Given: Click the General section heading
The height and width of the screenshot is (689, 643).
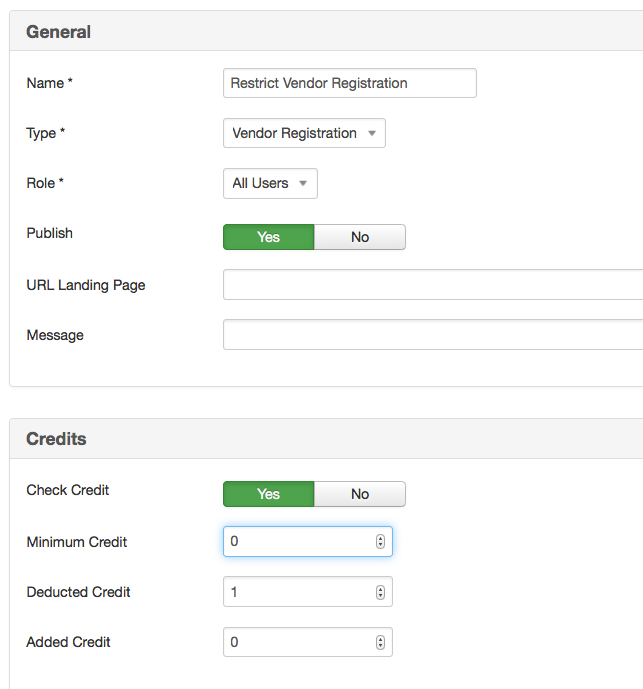Looking at the screenshot, I should point(58,32).
